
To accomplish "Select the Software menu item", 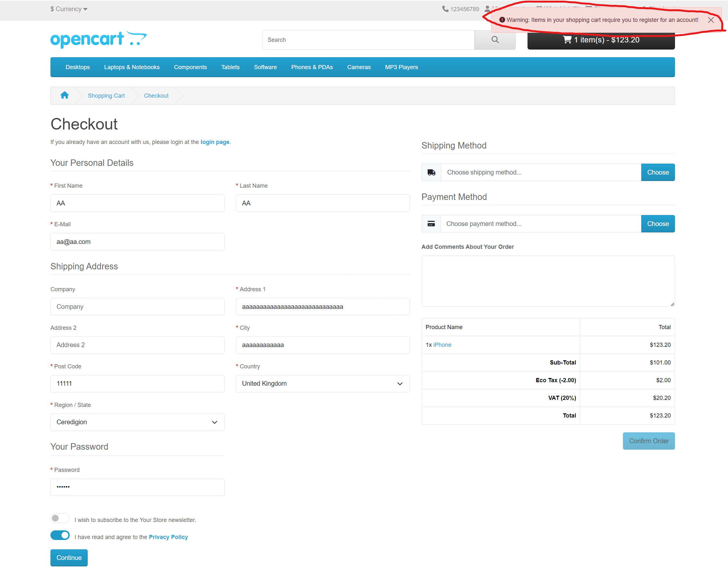I will pos(265,67).
